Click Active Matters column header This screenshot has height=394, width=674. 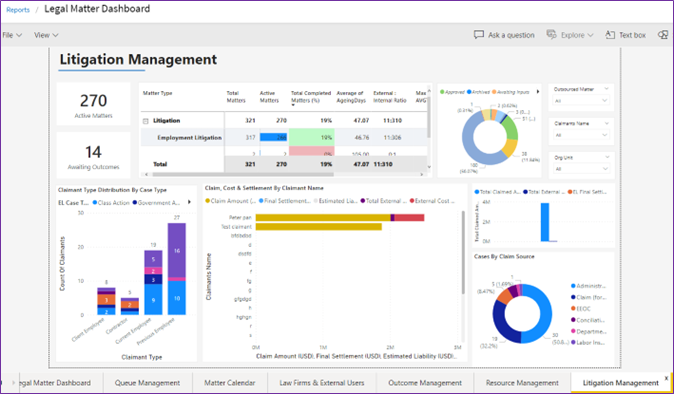(x=269, y=97)
